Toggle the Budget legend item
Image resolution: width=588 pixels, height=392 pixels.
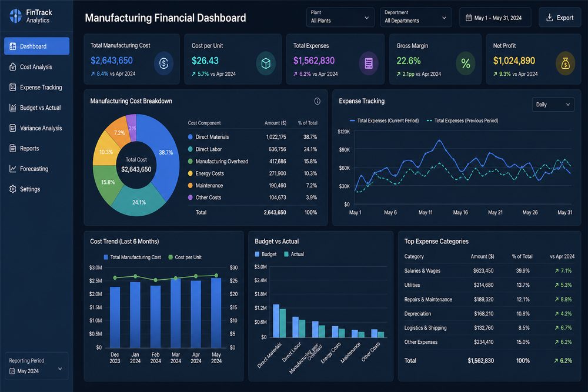[266, 254]
